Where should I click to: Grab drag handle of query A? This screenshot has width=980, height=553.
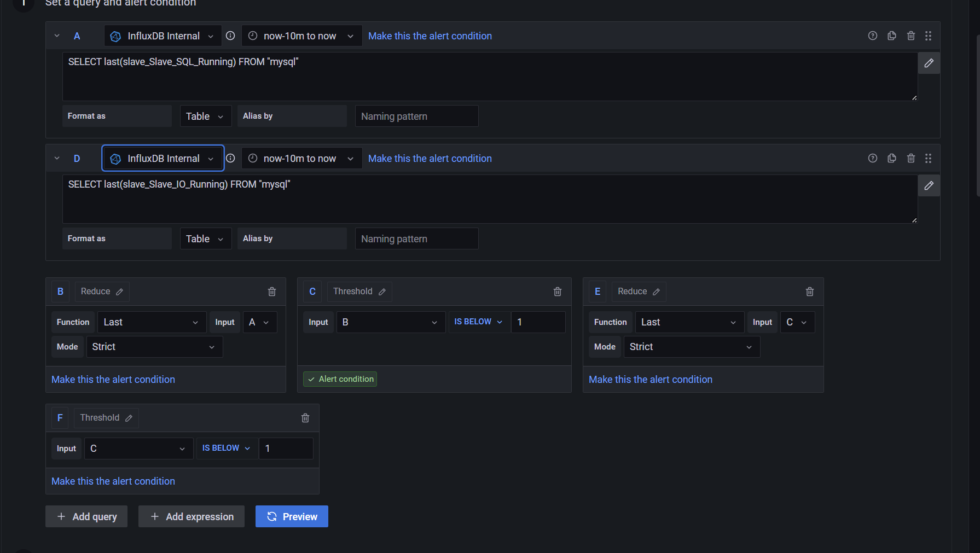(x=929, y=36)
